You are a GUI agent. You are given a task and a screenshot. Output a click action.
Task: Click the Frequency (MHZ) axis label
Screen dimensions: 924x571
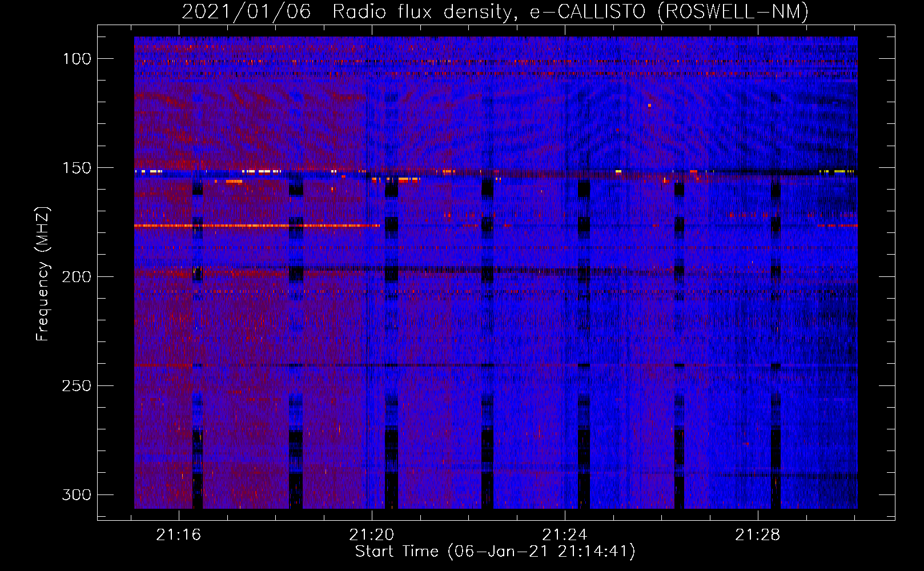pos(43,274)
